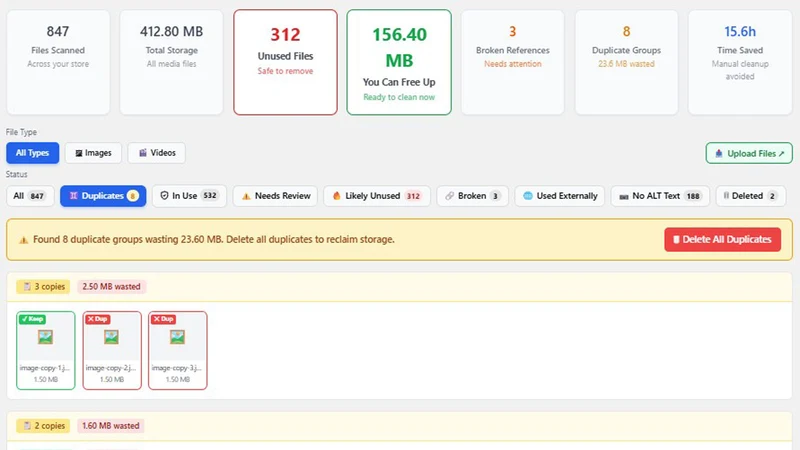Click the red Dup badge on image-copy-2

coord(97,319)
